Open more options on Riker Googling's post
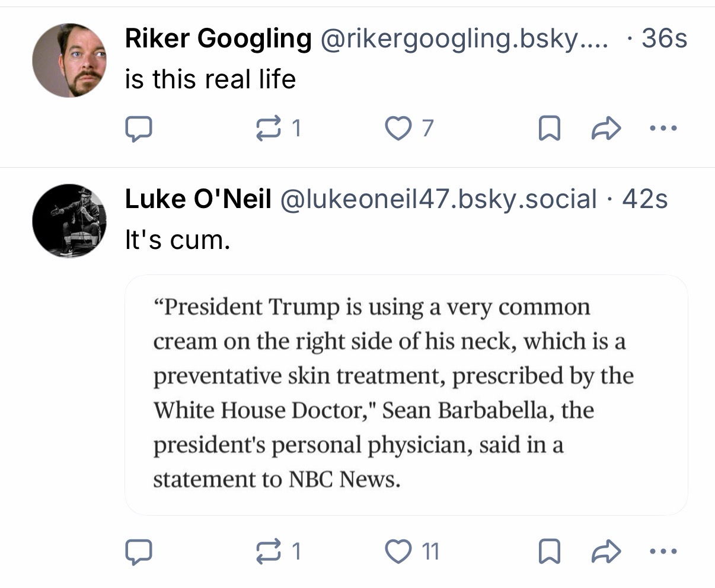This screenshot has height=588, width=715. tap(663, 128)
